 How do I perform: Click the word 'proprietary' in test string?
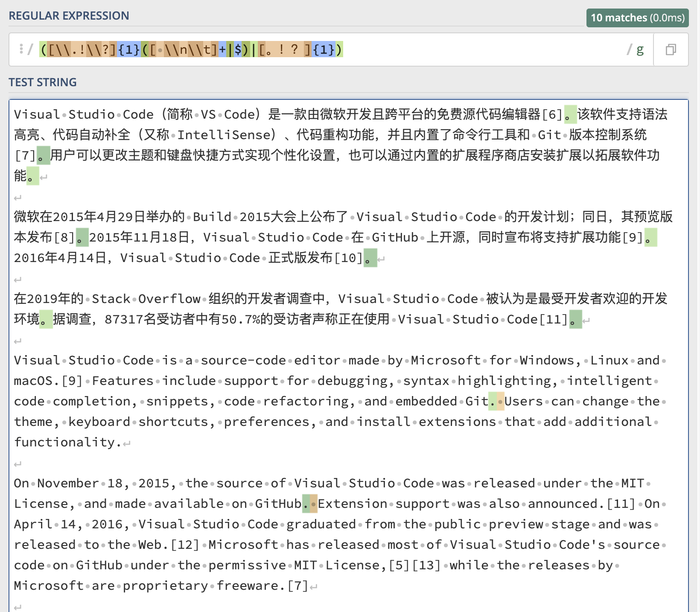pos(166,586)
